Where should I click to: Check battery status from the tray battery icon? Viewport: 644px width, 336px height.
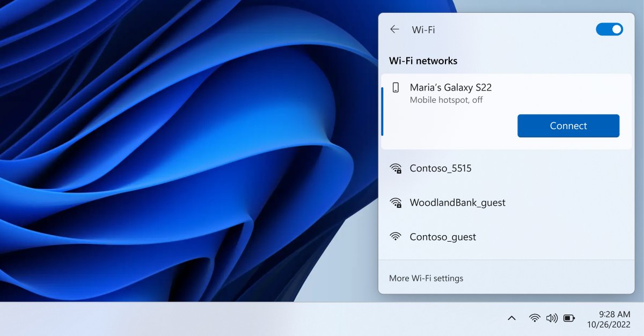pyautogui.click(x=568, y=317)
